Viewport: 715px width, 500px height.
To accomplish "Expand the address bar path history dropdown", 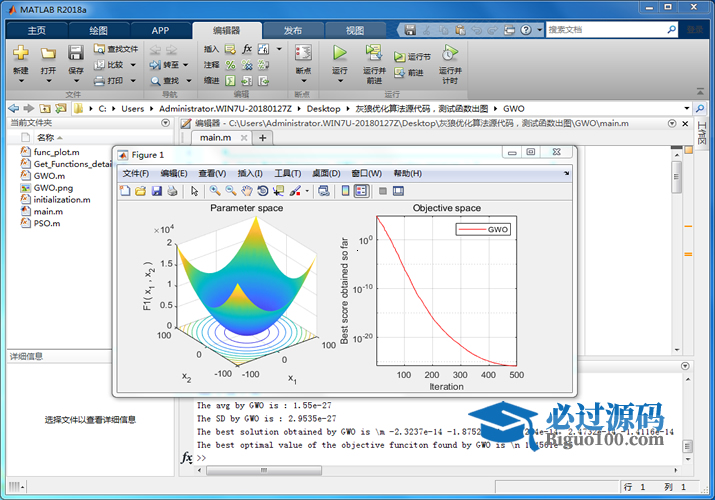I will pos(687,108).
